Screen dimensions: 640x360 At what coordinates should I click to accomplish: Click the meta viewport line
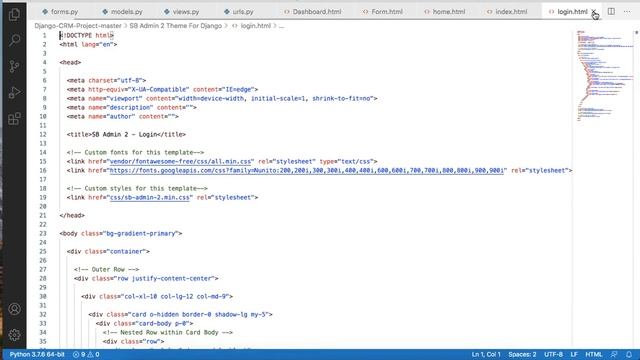[x=222, y=98]
